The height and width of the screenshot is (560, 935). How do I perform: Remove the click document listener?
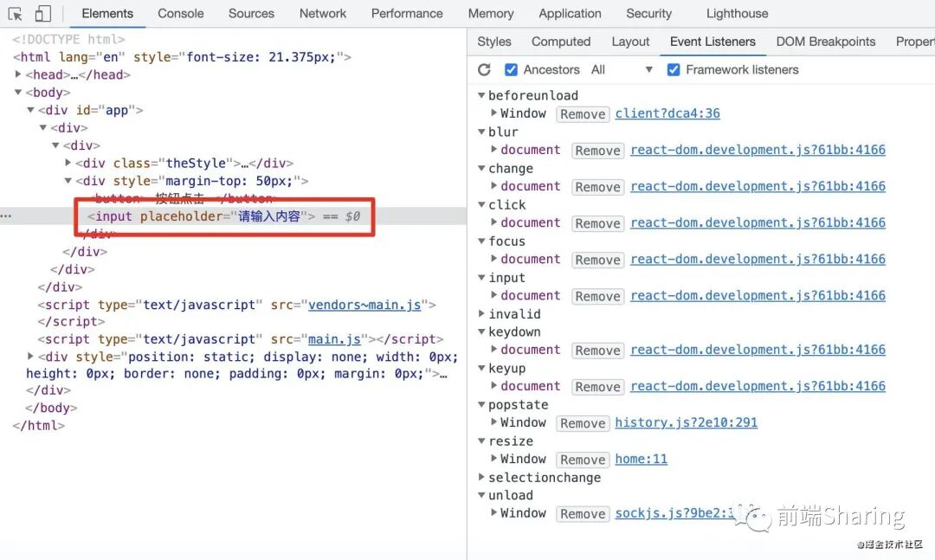[x=597, y=223]
